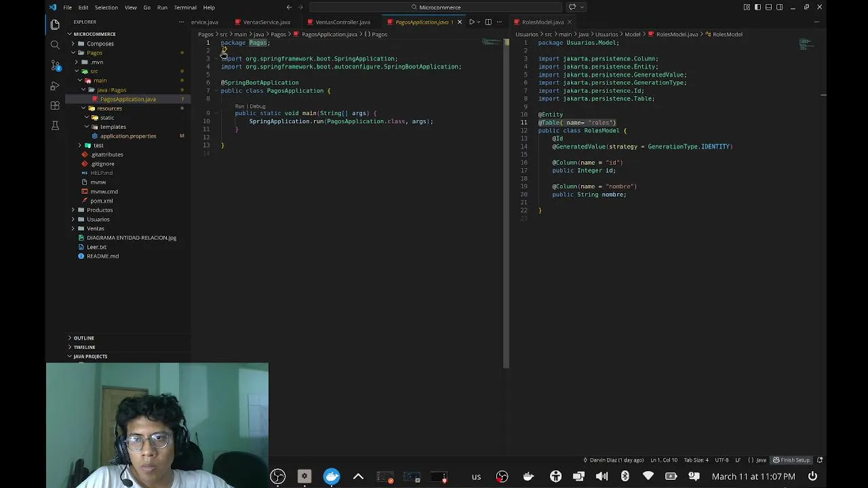The image size is (868, 488).
Task: Click the Bluetooth tray icon
Action: [625, 476]
